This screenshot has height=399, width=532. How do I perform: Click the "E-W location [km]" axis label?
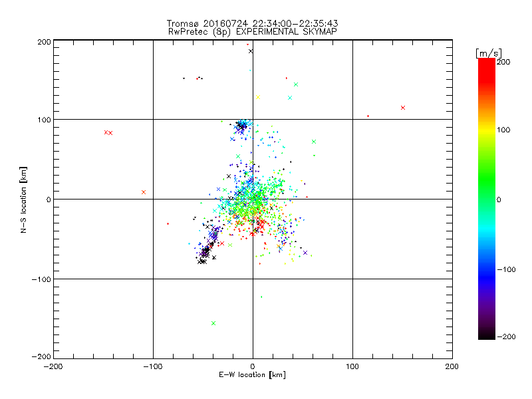pos(252,375)
